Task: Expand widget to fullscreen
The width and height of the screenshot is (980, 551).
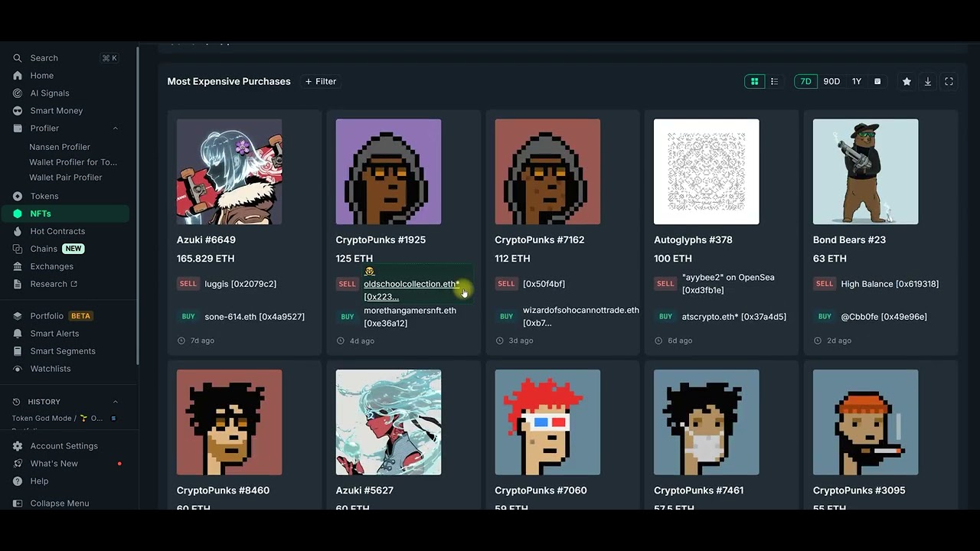Action: coord(949,82)
